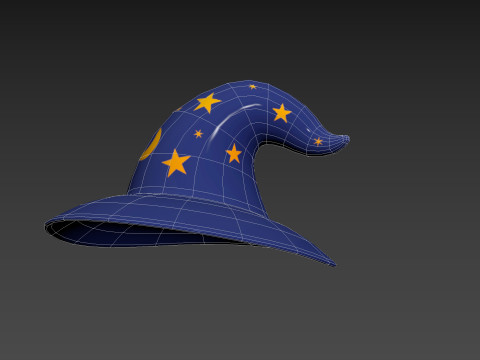
Task: Click the crescent moon on the hat
Action: click(x=152, y=144)
